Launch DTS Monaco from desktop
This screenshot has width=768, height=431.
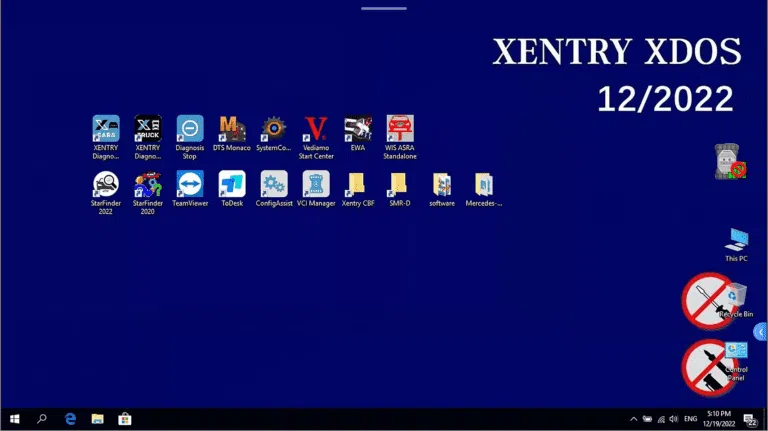[x=232, y=133]
